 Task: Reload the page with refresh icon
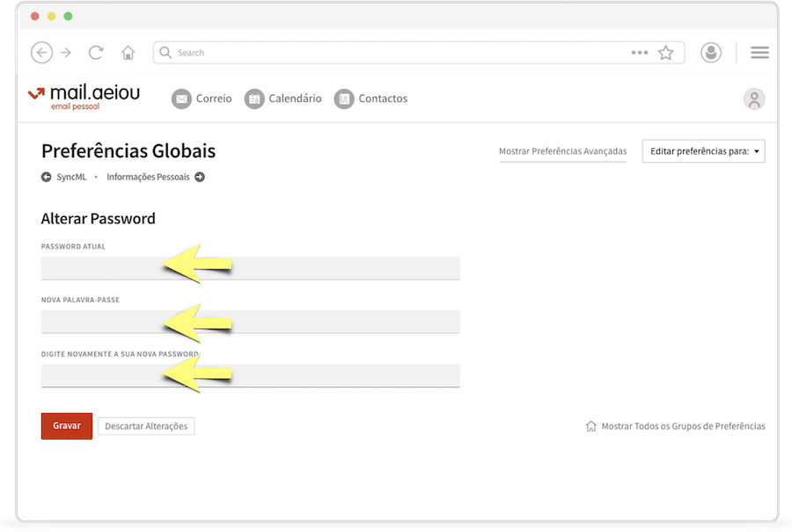(x=97, y=53)
